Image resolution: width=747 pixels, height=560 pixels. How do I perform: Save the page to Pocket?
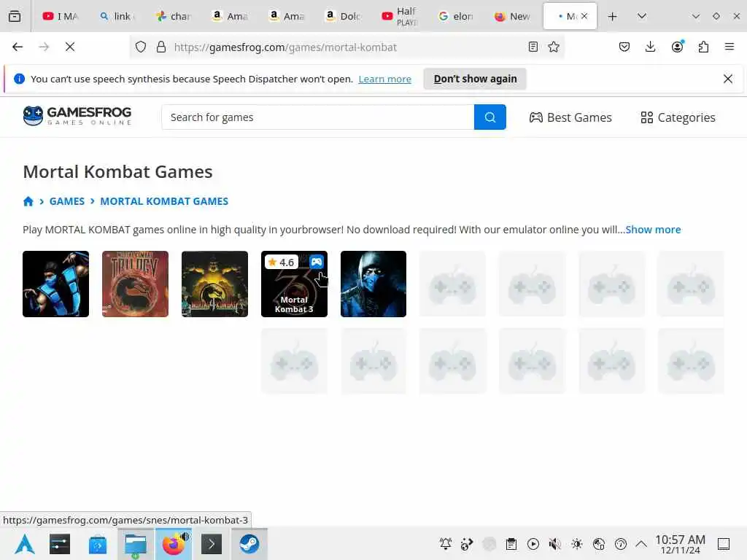pos(624,47)
